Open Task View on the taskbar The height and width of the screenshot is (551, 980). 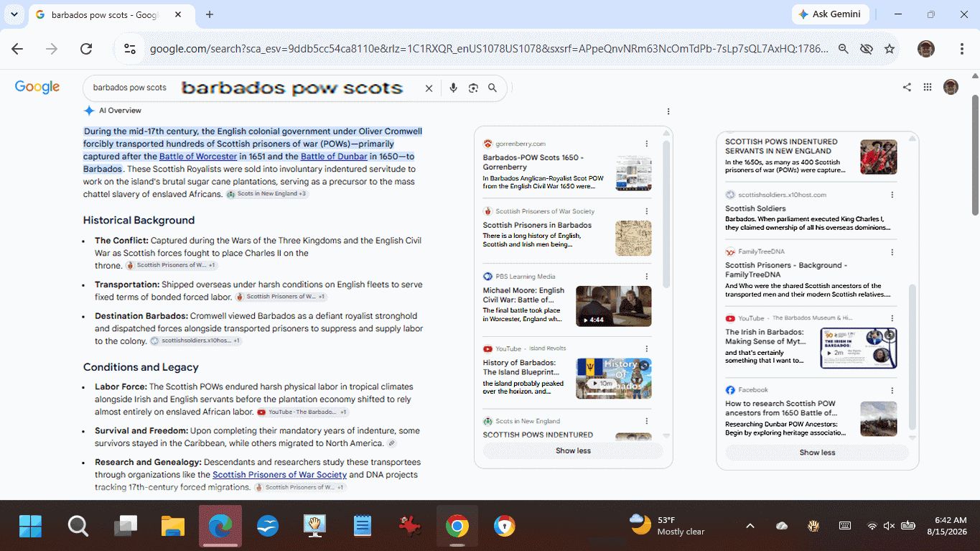(126, 527)
